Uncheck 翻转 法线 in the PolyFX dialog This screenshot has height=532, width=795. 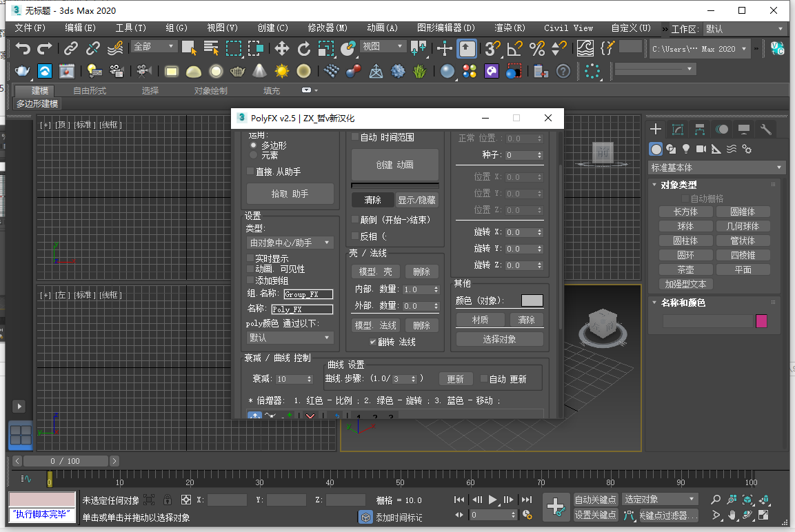click(x=372, y=342)
